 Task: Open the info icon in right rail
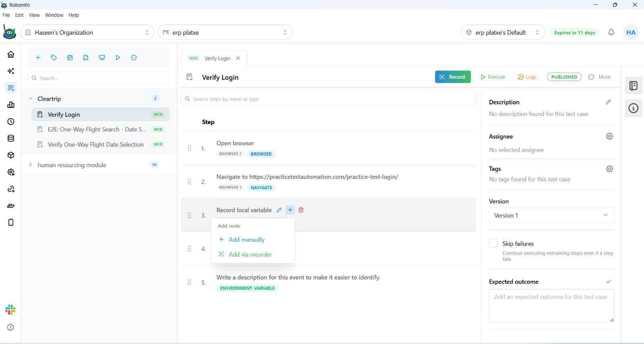click(x=634, y=108)
